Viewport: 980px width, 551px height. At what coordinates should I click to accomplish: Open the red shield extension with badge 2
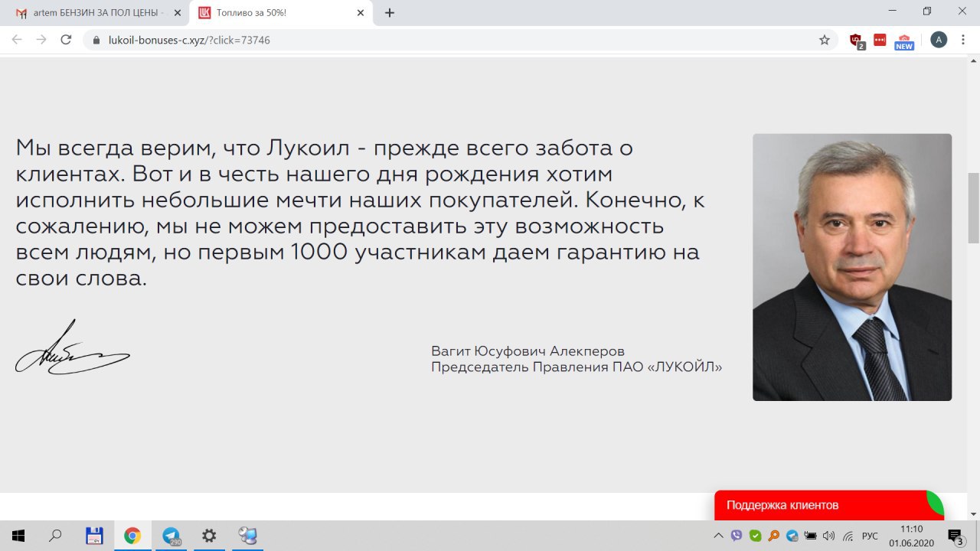[857, 41]
